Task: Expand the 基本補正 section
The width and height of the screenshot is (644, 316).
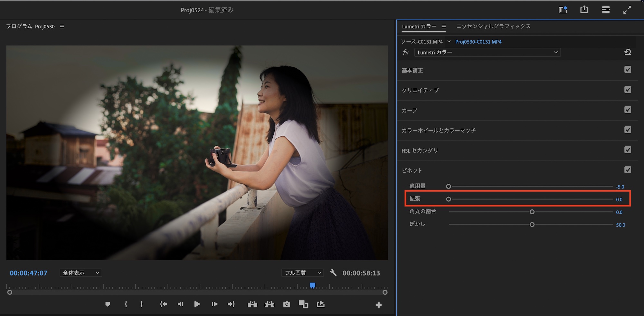Action: click(x=412, y=70)
